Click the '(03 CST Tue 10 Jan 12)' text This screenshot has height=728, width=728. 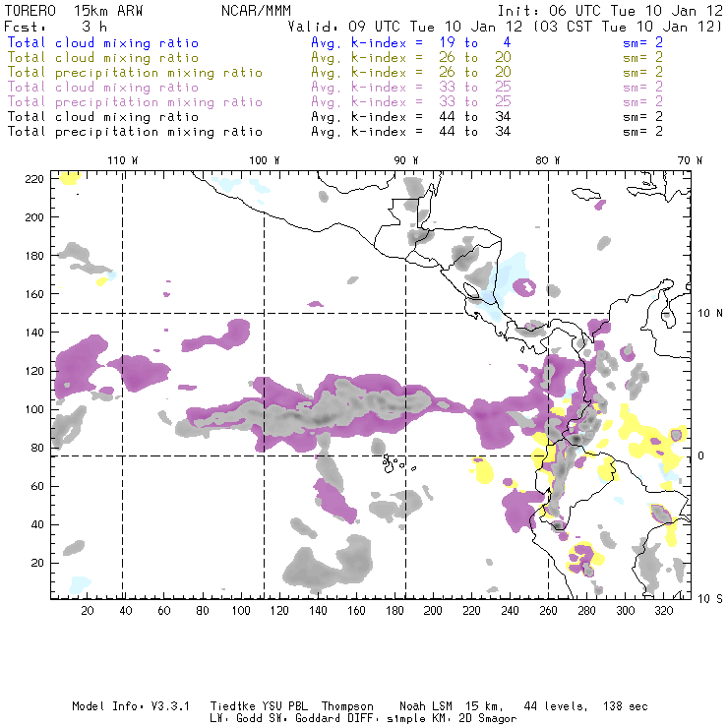pos(628,27)
